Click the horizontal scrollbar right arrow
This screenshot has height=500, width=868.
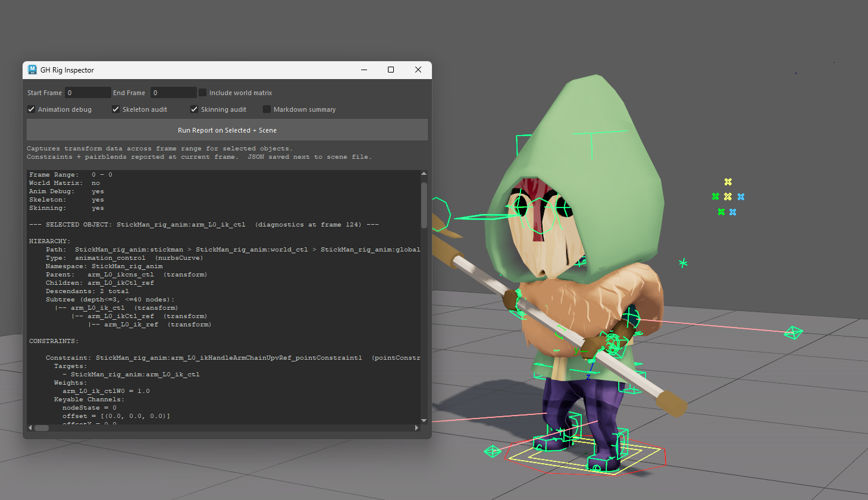(x=416, y=427)
